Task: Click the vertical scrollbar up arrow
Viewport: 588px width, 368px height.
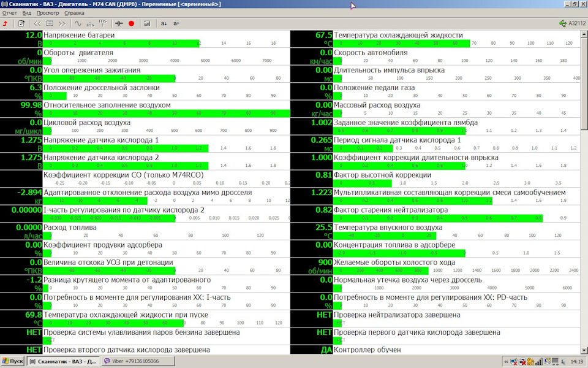Action: pos(584,34)
